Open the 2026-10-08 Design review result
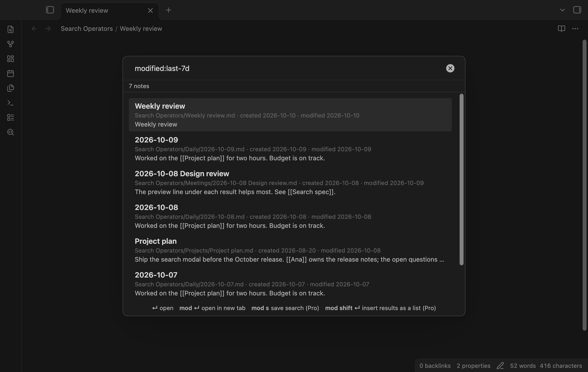Viewport: 588px width, 372px height. point(290,182)
